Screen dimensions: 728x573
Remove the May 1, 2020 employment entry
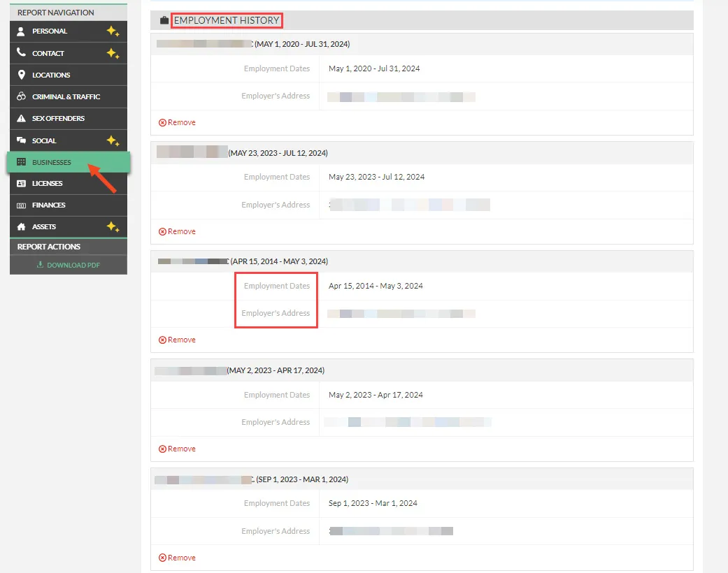178,122
